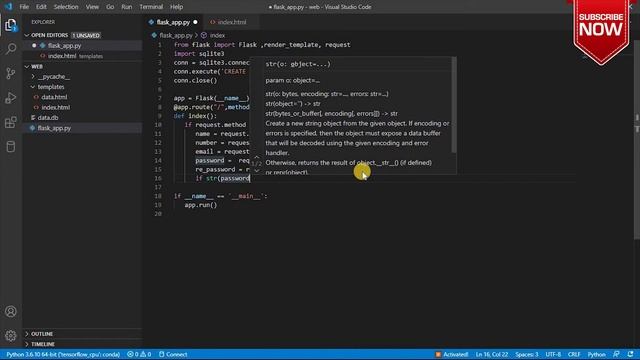
Task: Open the Go menu
Action: tap(110, 7)
